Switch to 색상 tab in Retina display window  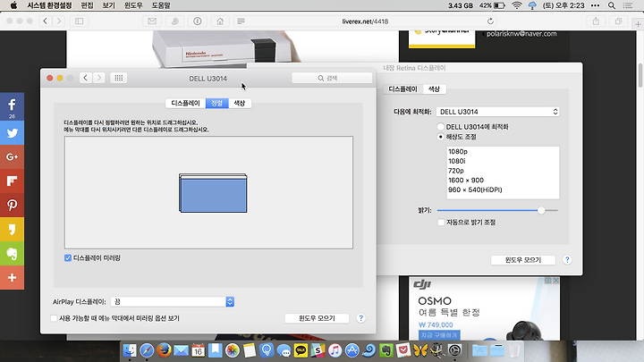pyautogui.click(x=434, y=89)
